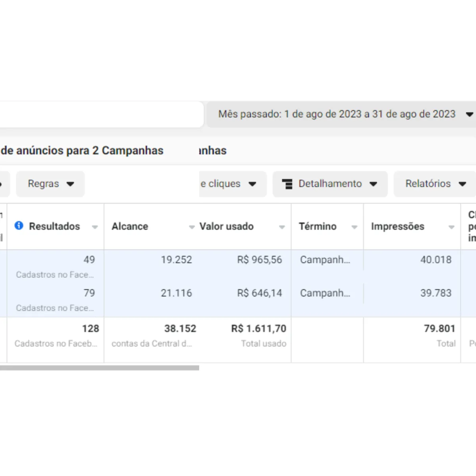Open the date range selector for Mês passado
Screen dimensions: 476x476
pos(342,114)
